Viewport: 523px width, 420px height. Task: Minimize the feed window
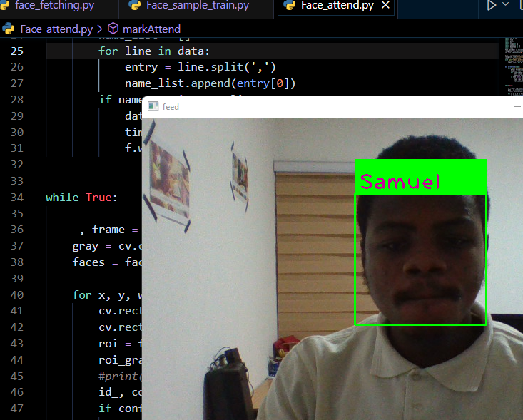coord(517,107)
